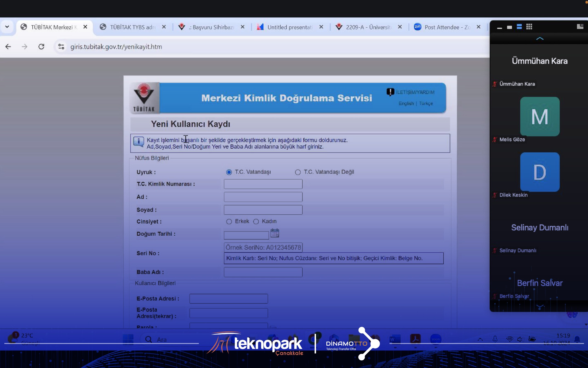This screenshot has height=368, width=588.
Task: Click the Soyad input field
Action: (x=263, y=210)
